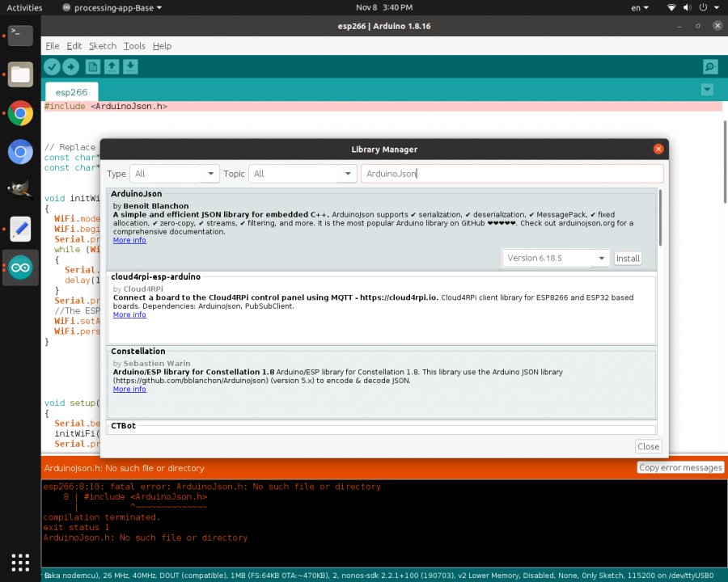Click author name Benoit Blanchon
The image size is (728, 582).
click(x=156, y=205)
